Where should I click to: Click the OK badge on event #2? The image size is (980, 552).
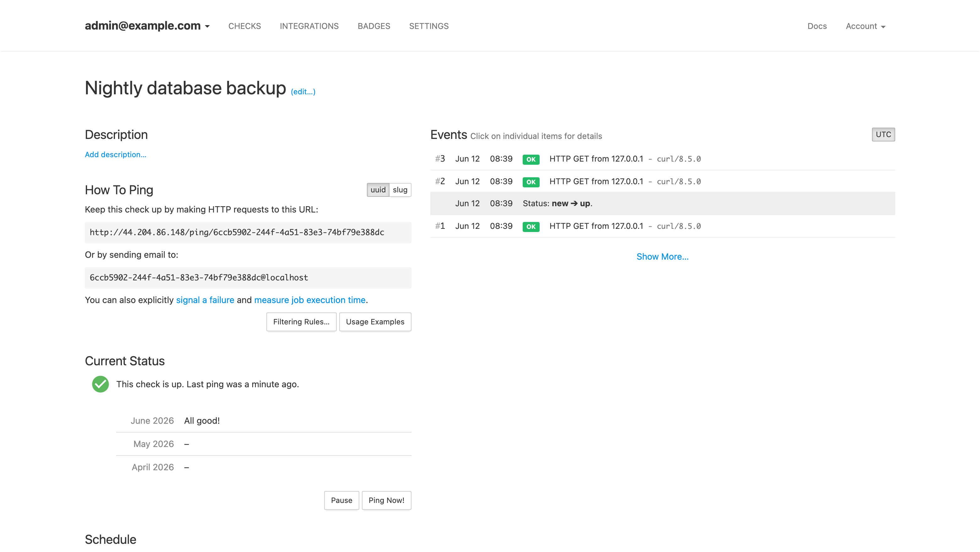coord(531,182)
